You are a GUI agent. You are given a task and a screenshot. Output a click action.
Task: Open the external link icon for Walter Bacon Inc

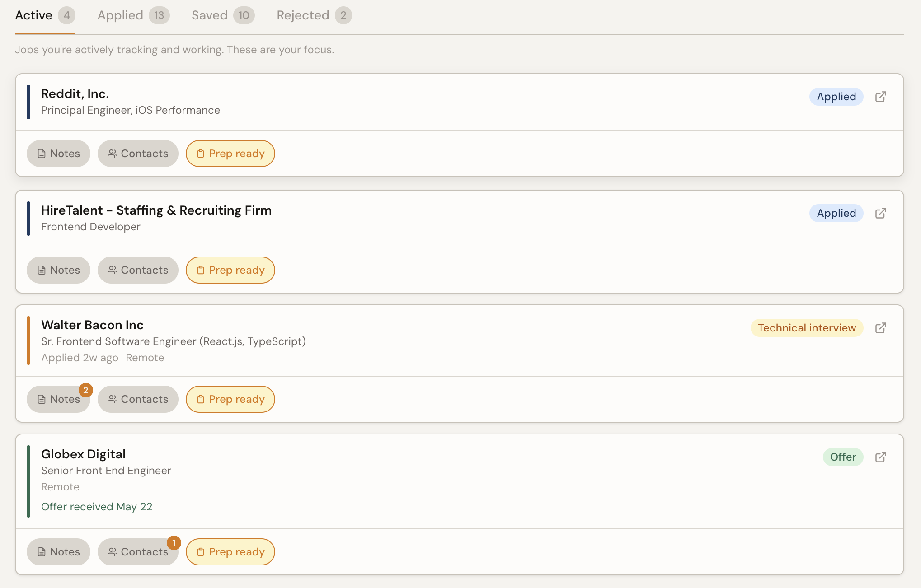[x=880, y=328]
